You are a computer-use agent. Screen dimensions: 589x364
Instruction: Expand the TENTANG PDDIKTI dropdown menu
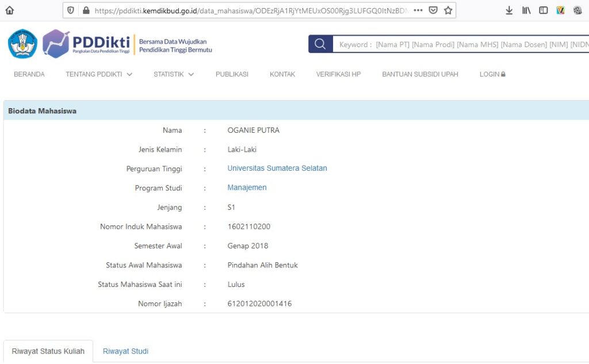(98, 74)
